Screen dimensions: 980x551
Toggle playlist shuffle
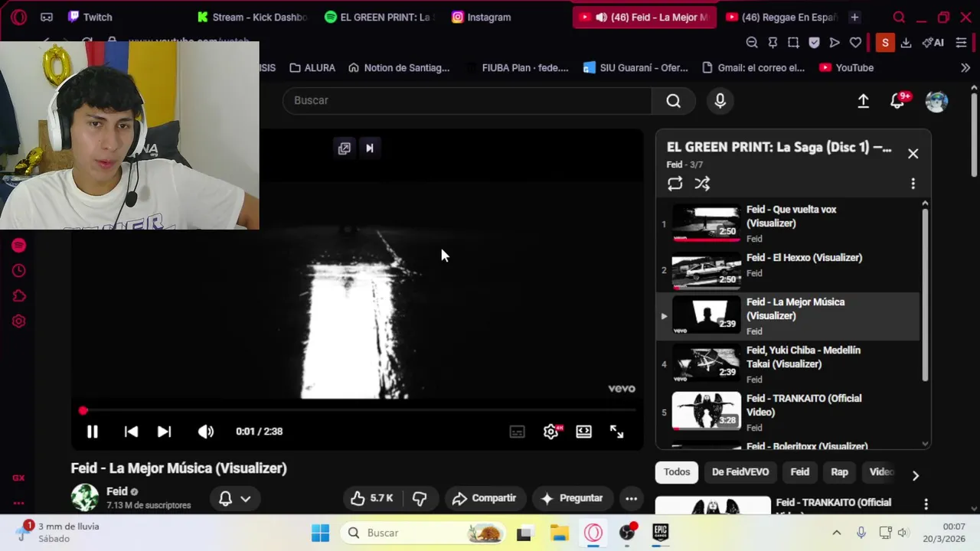(x=702, y=184)
